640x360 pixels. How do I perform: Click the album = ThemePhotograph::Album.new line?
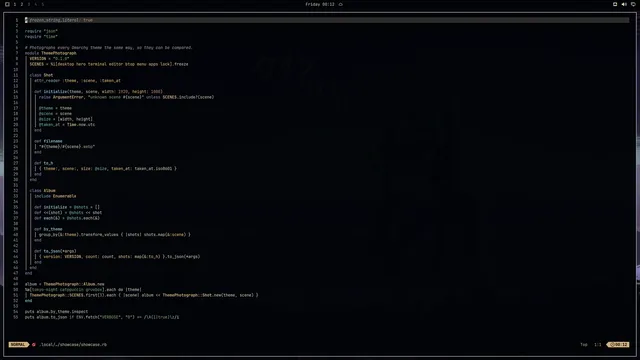click(x=64, y=284)
